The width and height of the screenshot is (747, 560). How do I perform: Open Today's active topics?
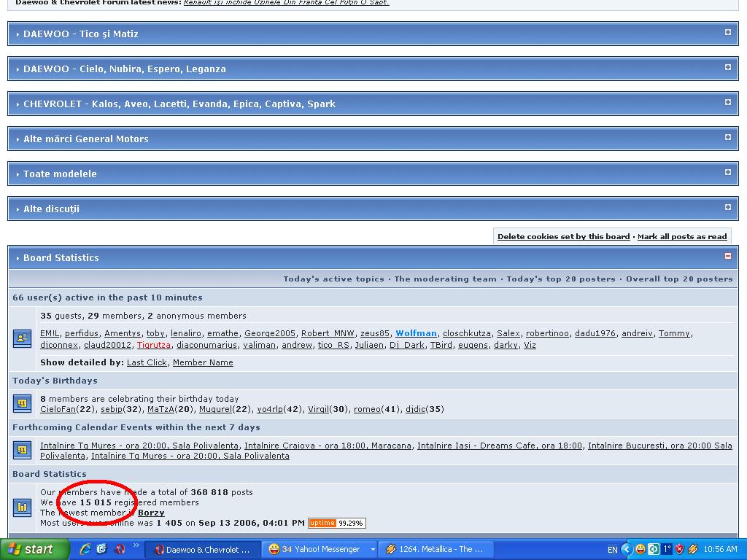coord(333,279)
